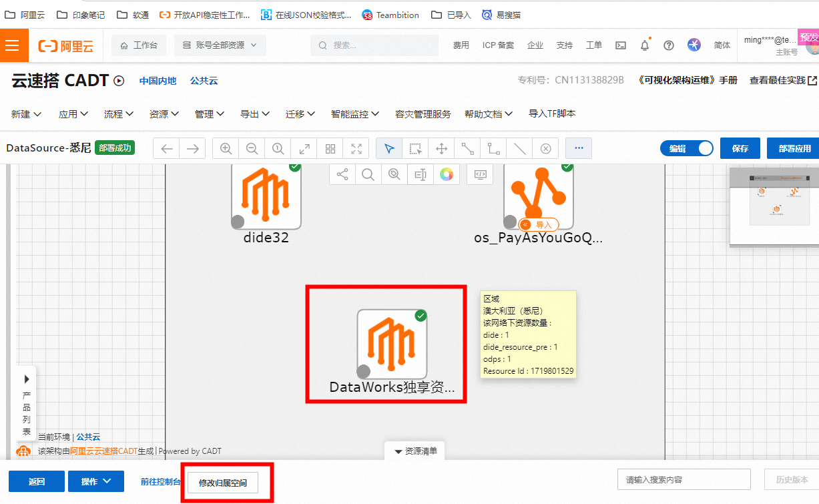Viewport: 819px width, 504px height.
Task: Click the redo right-arrow button
Action: click(192, 148)
